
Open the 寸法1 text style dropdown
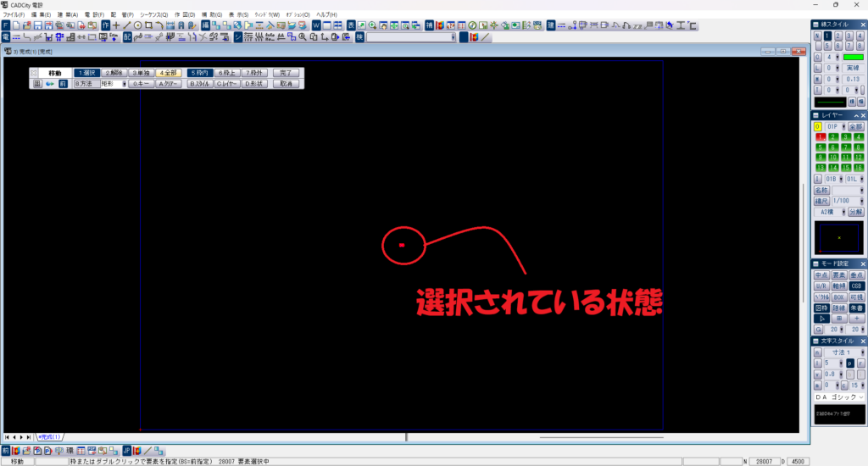coord(844,352)
